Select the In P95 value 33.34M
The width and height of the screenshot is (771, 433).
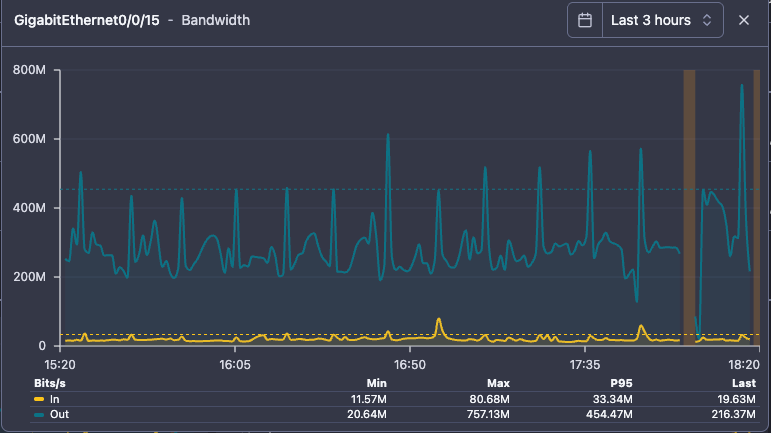[612, 399]
